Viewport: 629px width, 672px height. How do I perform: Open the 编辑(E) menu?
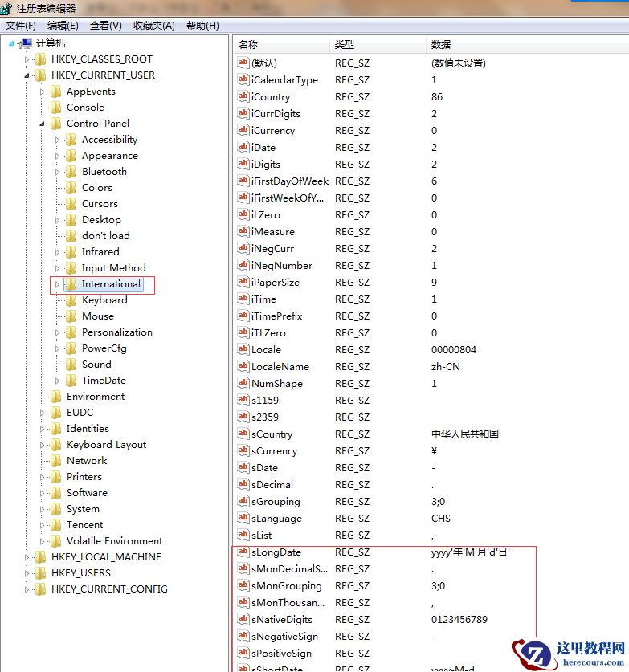pos(63,26)
